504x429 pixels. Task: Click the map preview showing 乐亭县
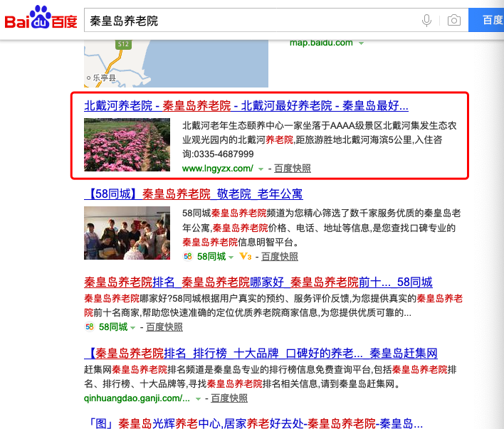[x=176, y=63]
